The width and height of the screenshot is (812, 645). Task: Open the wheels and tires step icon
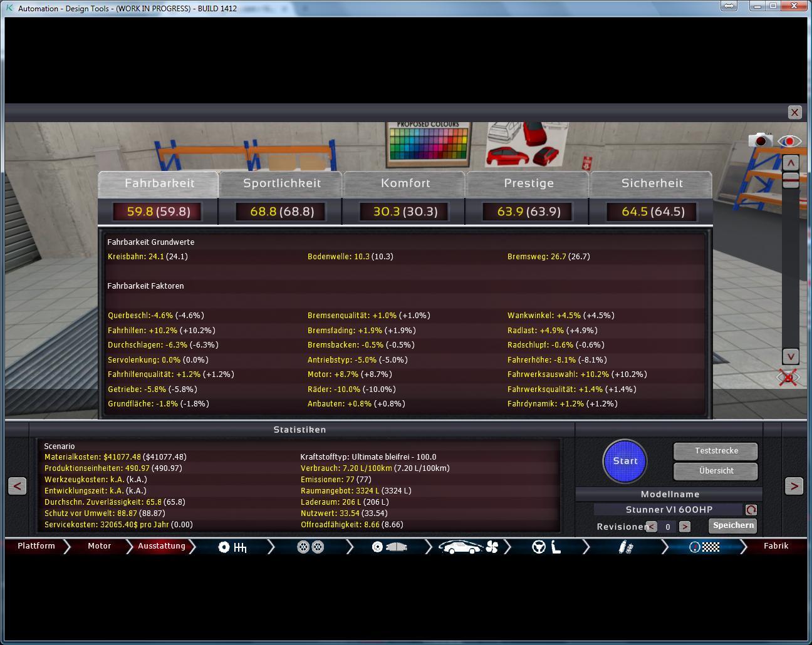[310, 547]
